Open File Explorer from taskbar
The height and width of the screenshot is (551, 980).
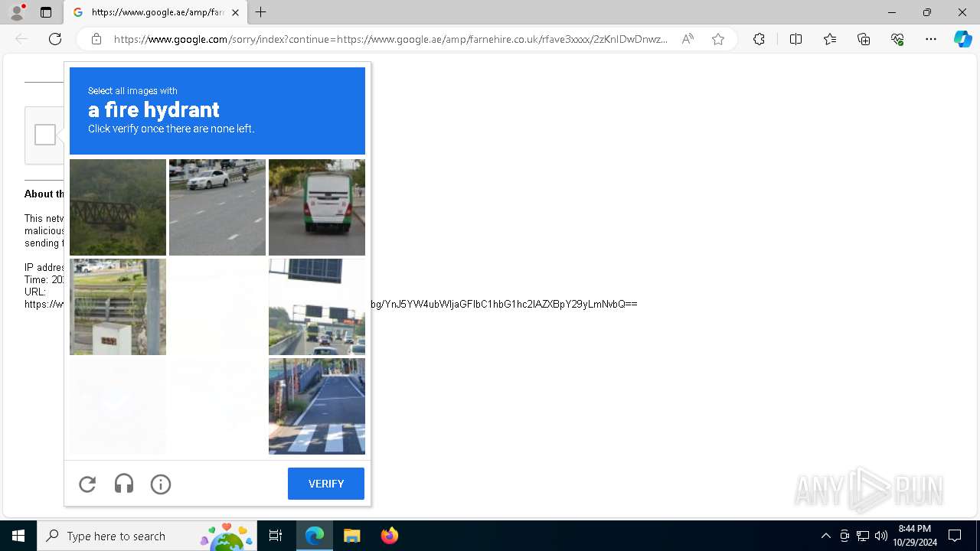[x=351, y=536]
